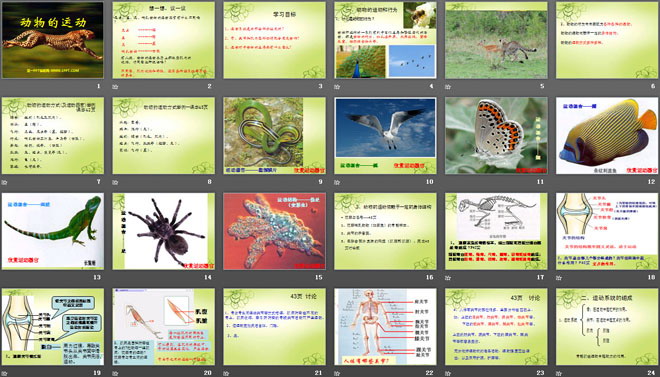The width and height of the screenshot is (660, 377).
Task: Select slide 24 about 运动系统的组成
Action: tap(607, 327)
